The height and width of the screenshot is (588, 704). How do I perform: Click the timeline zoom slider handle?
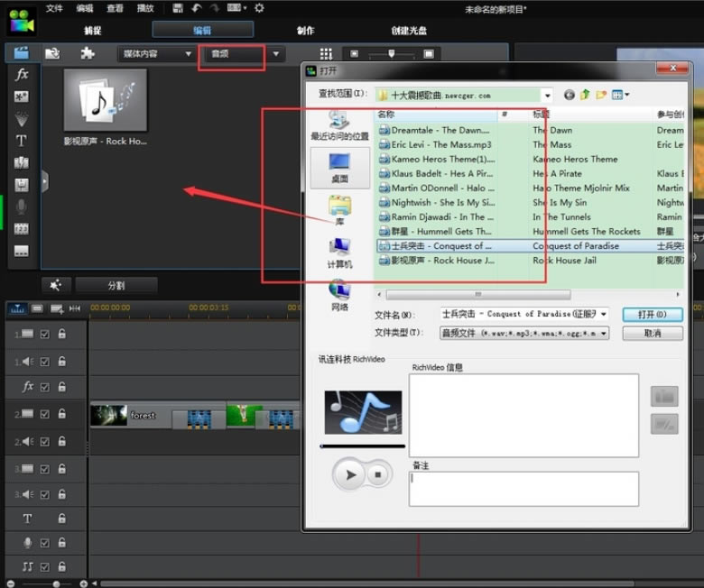point(56,583)
